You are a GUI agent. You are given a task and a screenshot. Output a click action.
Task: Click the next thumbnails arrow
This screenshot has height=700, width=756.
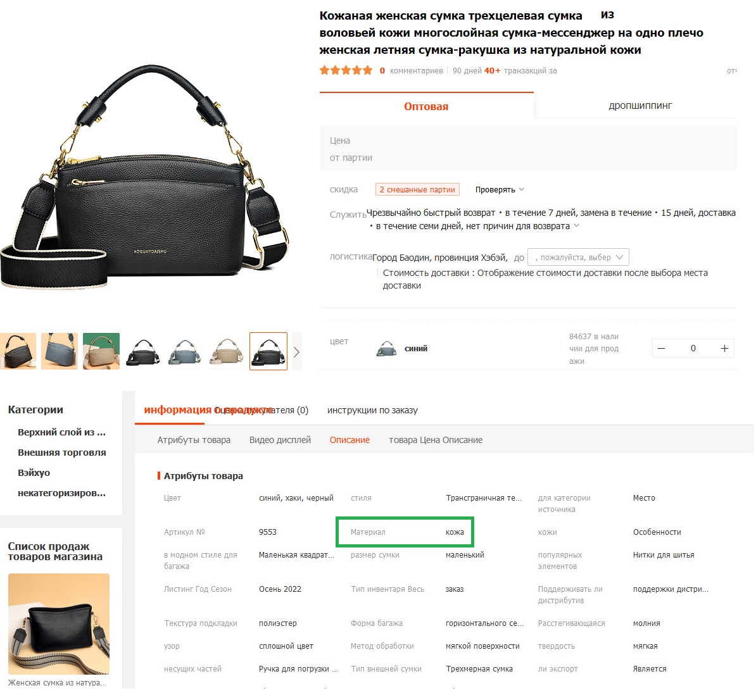[296, 352]
